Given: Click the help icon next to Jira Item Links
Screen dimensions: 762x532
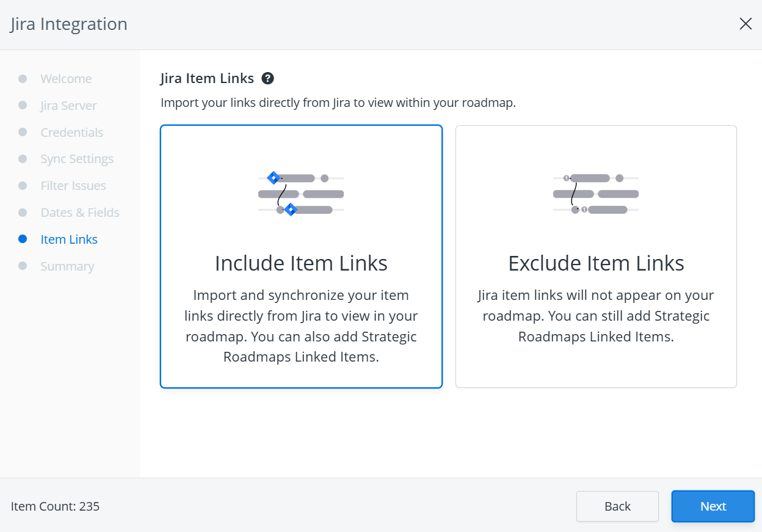Looking at the screenshot, I should click(267, 78).
